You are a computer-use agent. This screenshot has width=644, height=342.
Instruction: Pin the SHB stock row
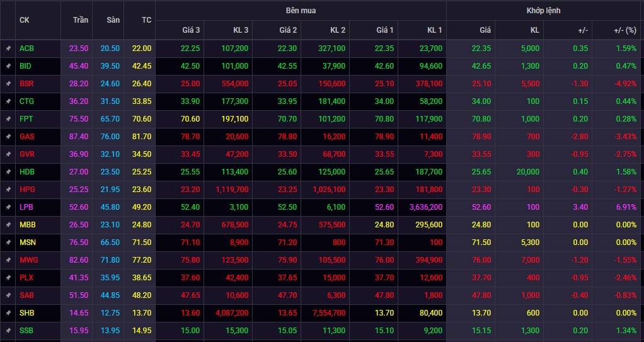[8, 313]
